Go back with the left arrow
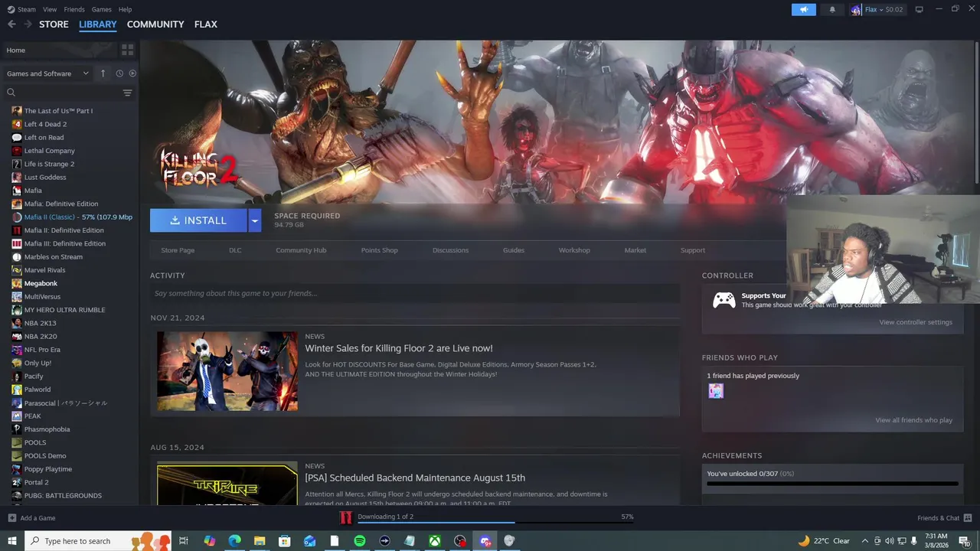This screenshot has height=551, width=980. pyautogui.click(x=11, y=24)
